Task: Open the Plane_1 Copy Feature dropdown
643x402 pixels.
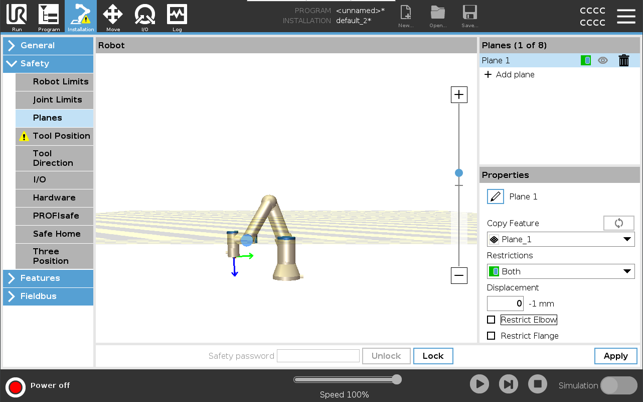Action: 560,240
